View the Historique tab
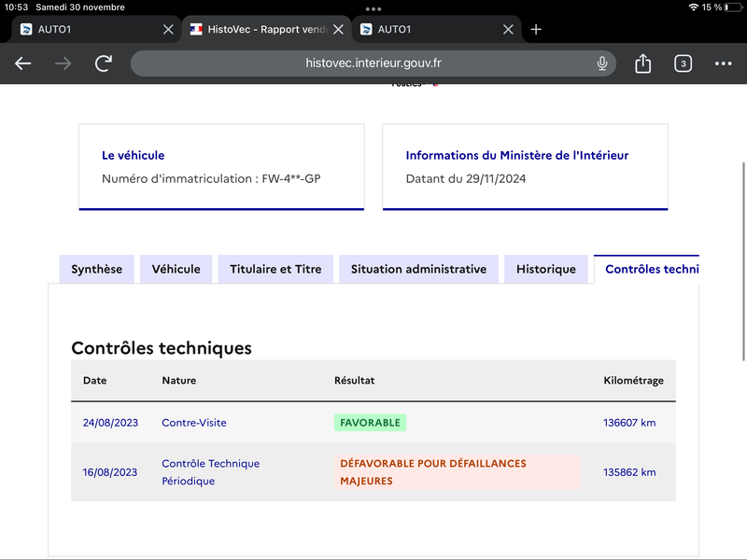 (546, 269)
